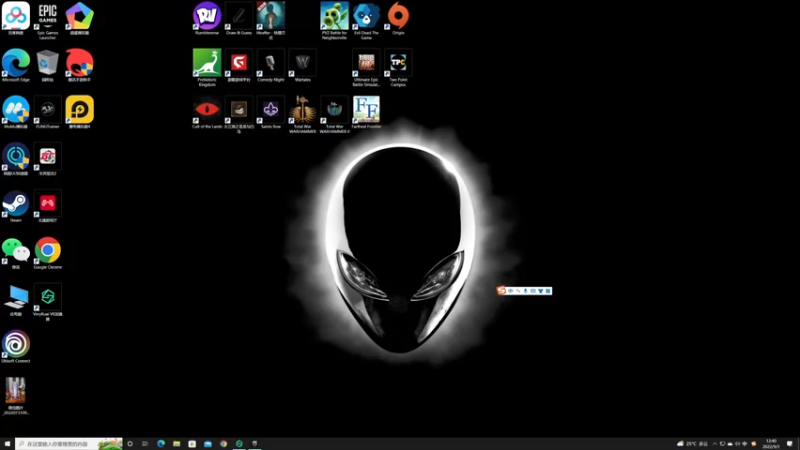Select the image file thumbnail on desktop
Screen dimensions: 800x450
(x=16, y=395)
